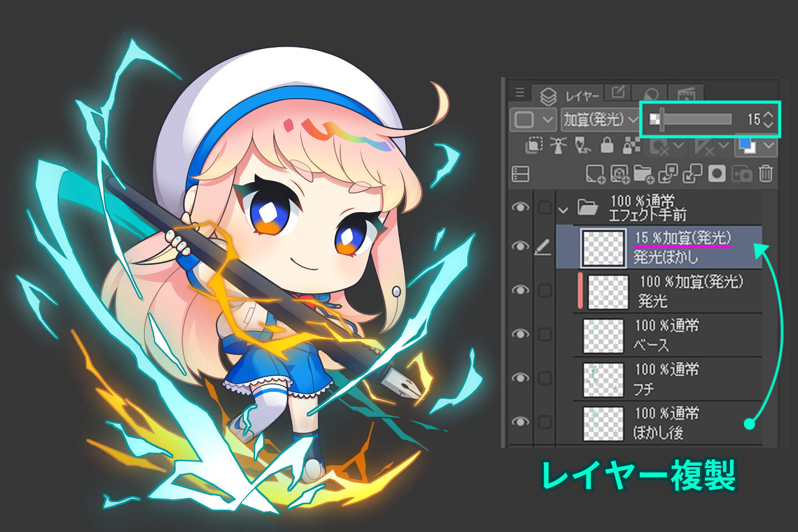Image resolution: width=798 pixels, height=532 pixels.
Task: Toggle visibility of the ベース layer
Action: [x=520, y=334]
